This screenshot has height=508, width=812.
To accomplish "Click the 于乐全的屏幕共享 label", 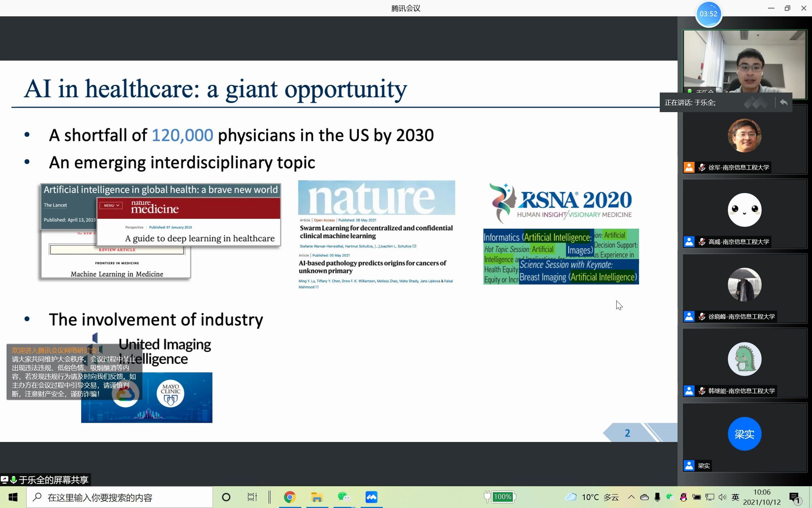I will pyautogui.click(x=53, y=480).
